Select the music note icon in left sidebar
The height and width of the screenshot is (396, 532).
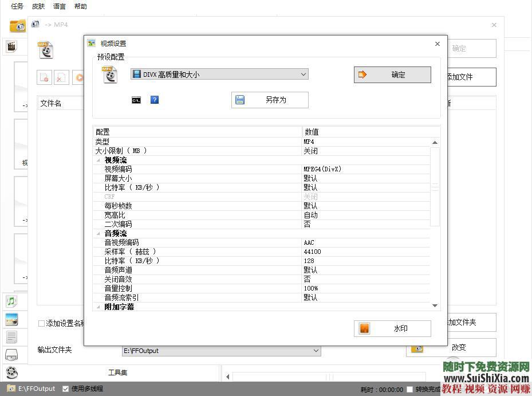[11, 301]
